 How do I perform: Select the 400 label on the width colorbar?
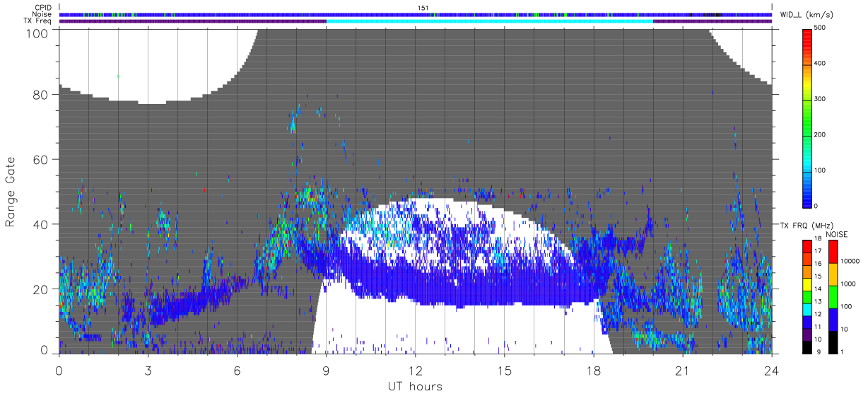click(x=821, y=63)
